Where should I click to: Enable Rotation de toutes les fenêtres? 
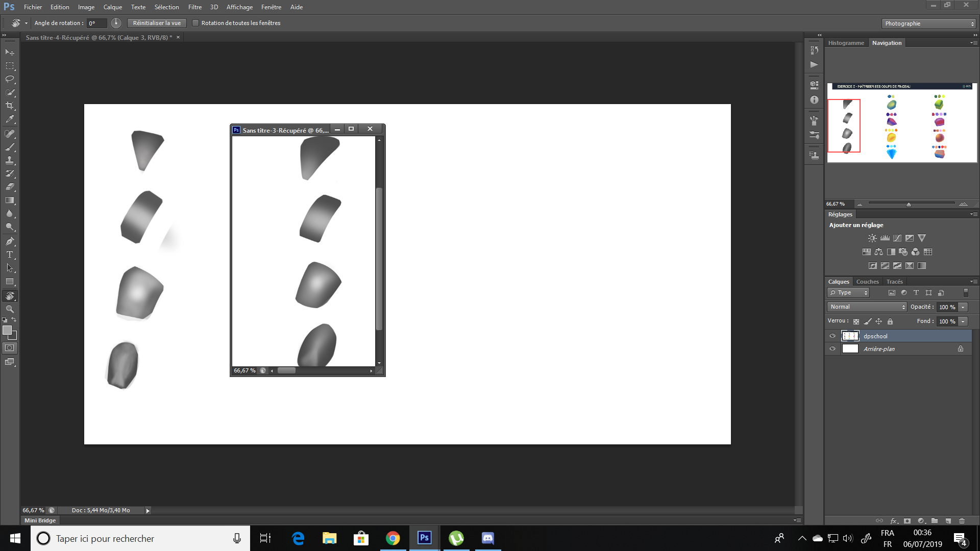pos(195,23)
